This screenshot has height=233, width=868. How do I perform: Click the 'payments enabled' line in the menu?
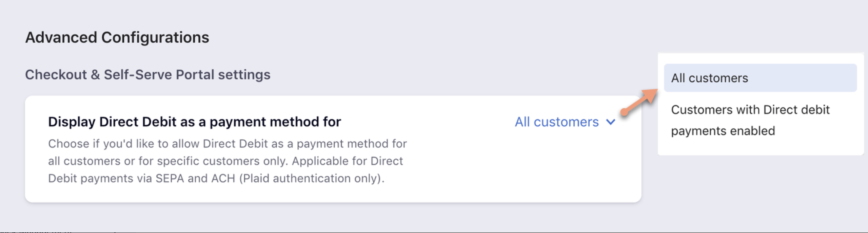(x=723, y=131)
